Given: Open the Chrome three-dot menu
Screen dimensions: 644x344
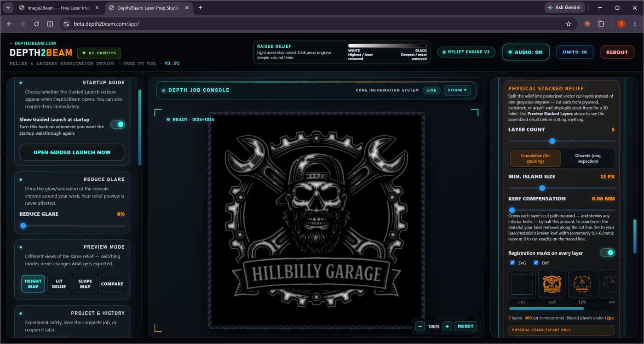Looking at the screenshot, I should (x=635, y=24).
